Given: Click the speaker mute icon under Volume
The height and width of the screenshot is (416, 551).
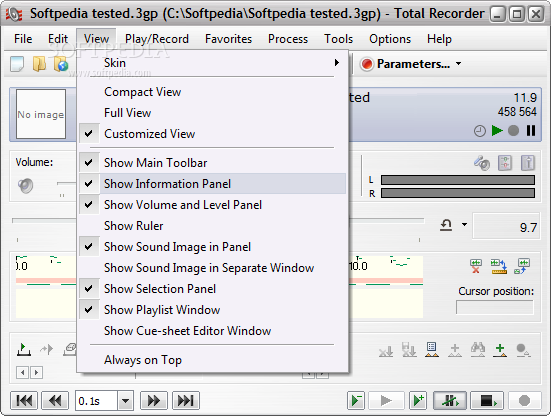Looking at the screenshot, I should [x=26, y=186].
